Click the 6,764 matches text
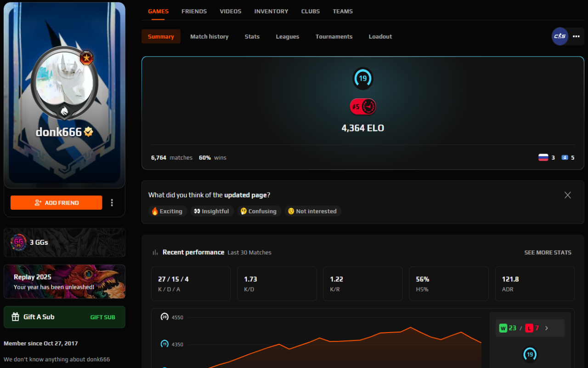This screenshot has width=588, height=368. (172, 157)
